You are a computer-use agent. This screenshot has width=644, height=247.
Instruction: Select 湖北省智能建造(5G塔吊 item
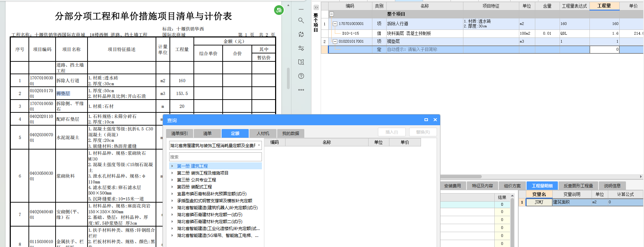pyautogui.click(x=217, y=236)
